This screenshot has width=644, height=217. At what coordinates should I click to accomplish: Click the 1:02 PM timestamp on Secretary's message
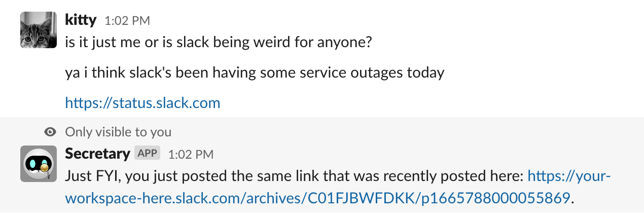(191, 154)
